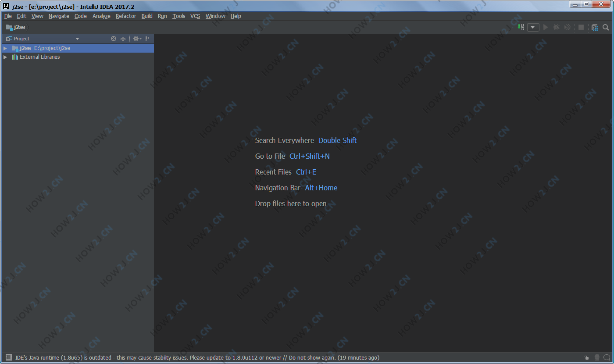Click the Hector inspector icon in status bar

pyautogui.click(x=597, y=358)
